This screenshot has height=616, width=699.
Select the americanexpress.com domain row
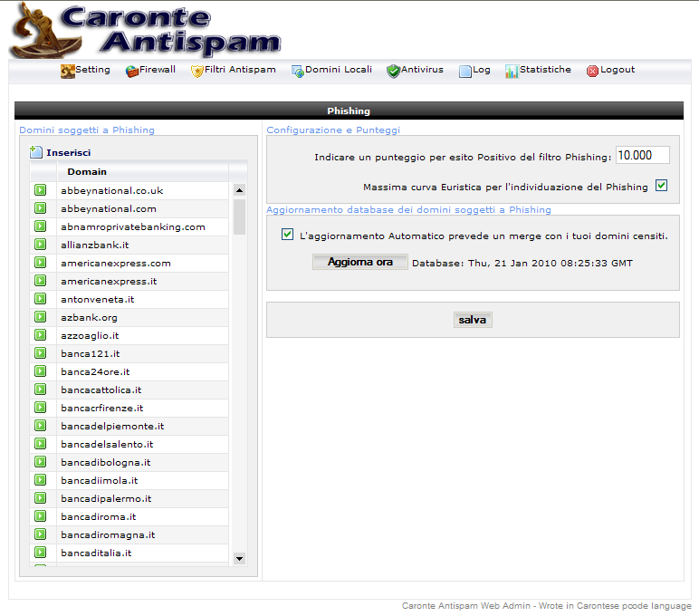pyautogui.click(x=116, y=263)
